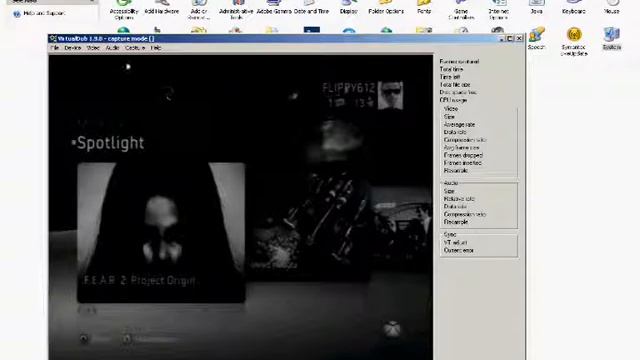Open the Game Controllers icon
The width and height of the screenshot is (640, 360).
[461, 9]
